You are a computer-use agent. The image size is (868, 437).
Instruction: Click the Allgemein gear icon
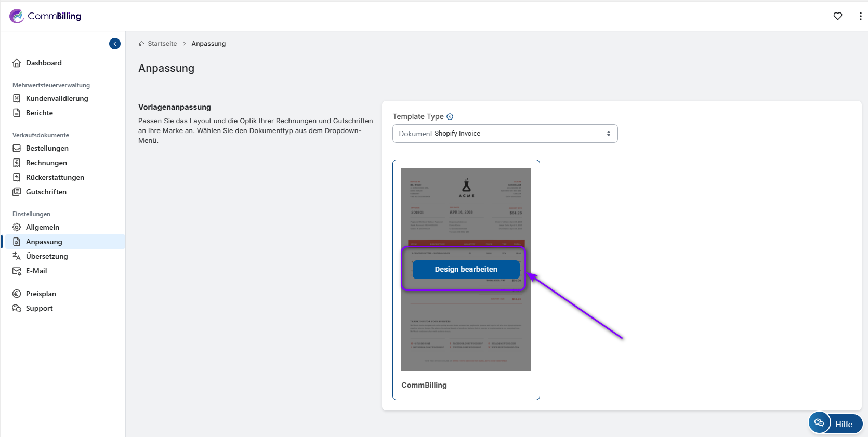17,227
